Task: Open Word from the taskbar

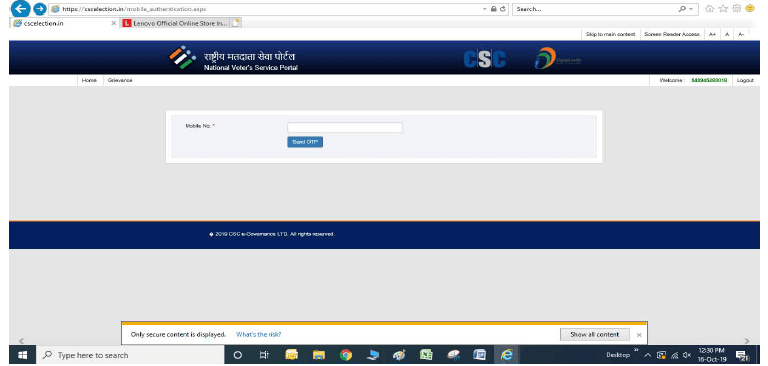Action: point(480,355)
